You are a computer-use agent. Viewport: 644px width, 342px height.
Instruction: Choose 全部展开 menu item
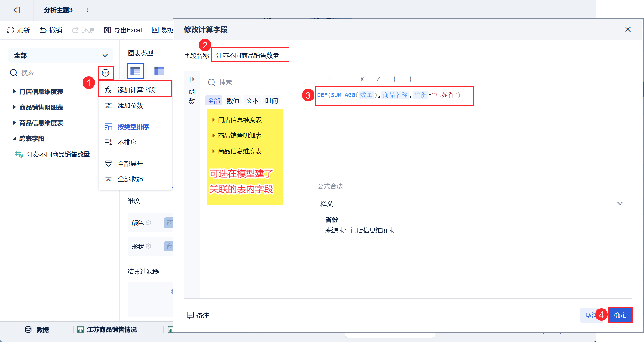point(130,164)
